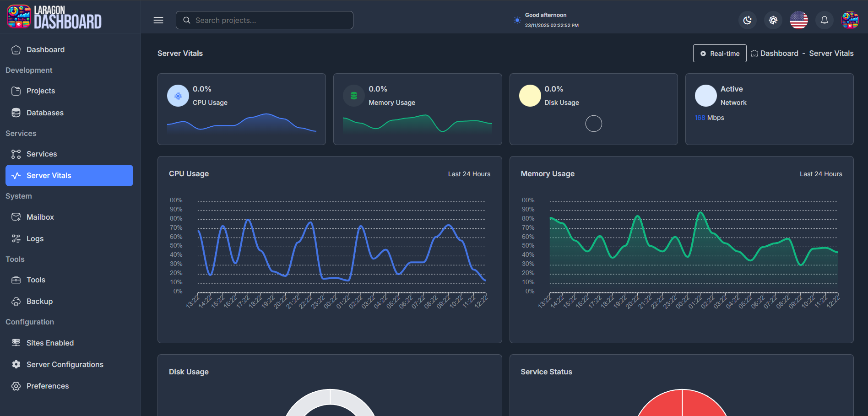Open the language selector showing the US flag
The height and width of the screenshot is (416, 868).
tap(798, 20)
